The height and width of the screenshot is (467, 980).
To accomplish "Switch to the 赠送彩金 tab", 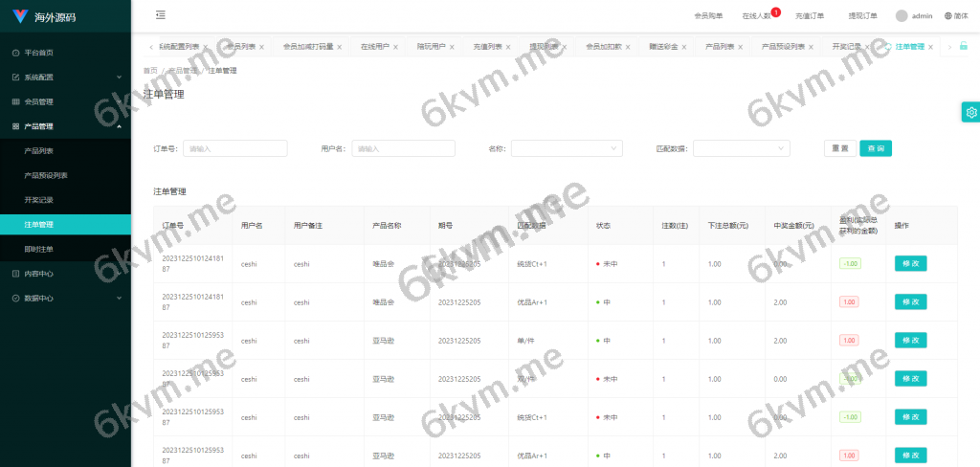I will pos(663,47).
